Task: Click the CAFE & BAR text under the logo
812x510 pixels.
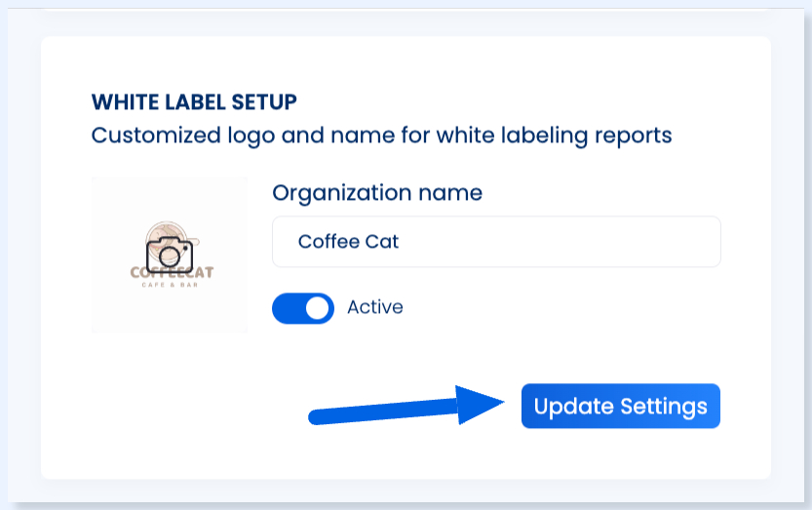Action: [x=170, y=285]
